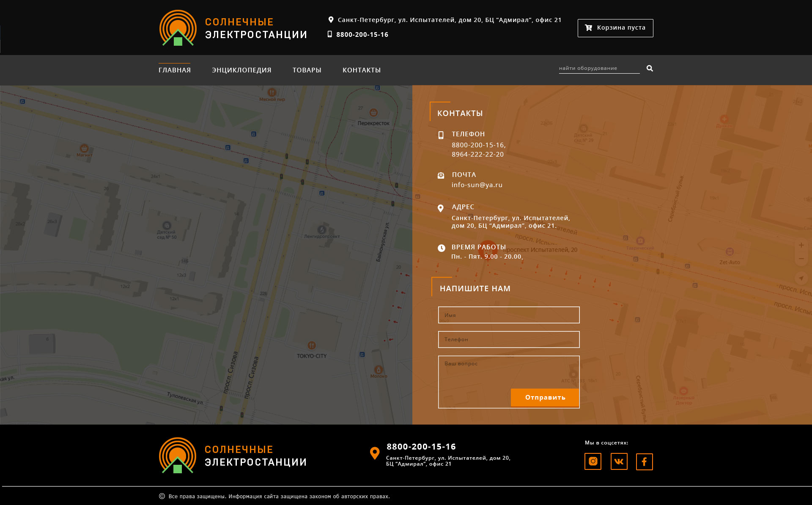Click the map geolocation arrow icon
Screen dimensions: 812x505
(801, 278)
